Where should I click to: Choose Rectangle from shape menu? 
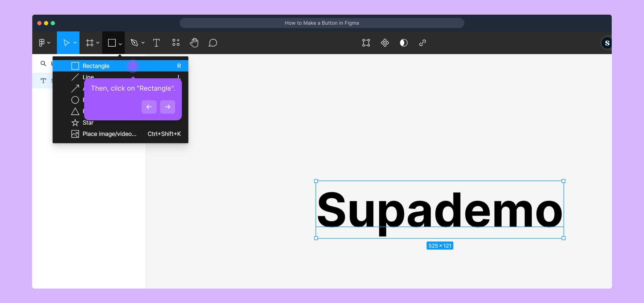pyautogui.click(x=96, y=66)
